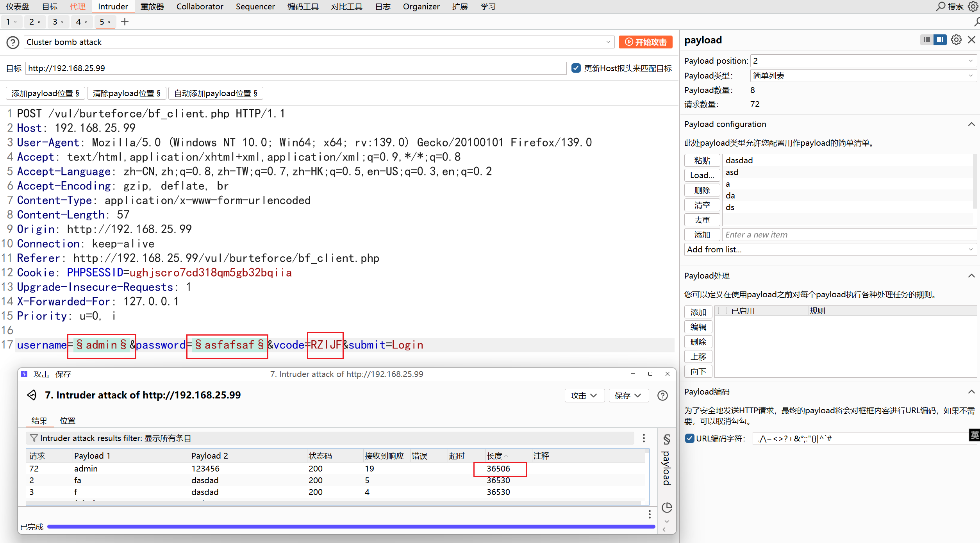Switch payload panel to split layout icon
Screen dimensions: 980x543
pos(940,40)
